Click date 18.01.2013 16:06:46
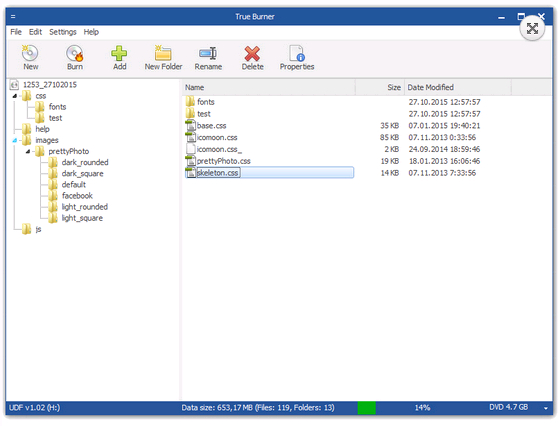The width and height of the screenshot is (558, 426). coord(444,161)
